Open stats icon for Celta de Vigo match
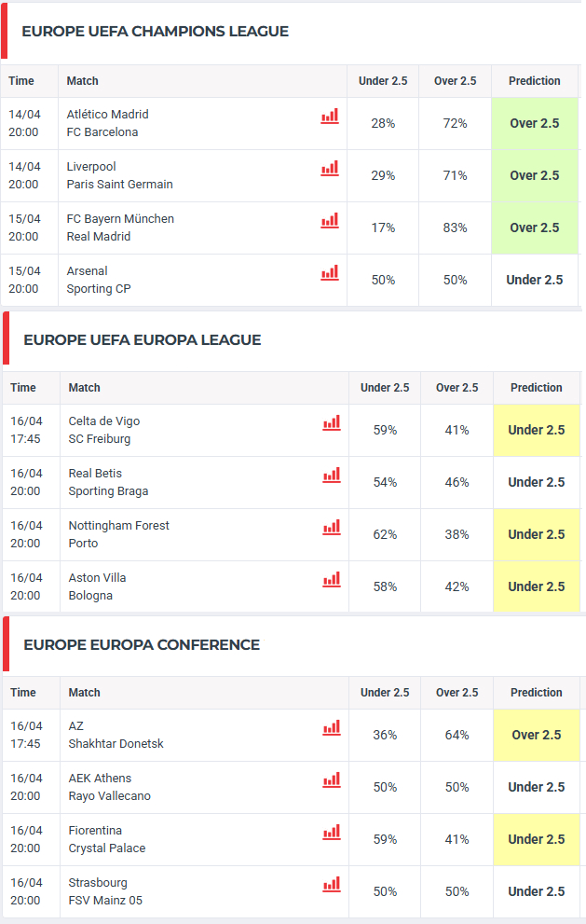This screenshot has width=586, height=924. tap(332, 422)
